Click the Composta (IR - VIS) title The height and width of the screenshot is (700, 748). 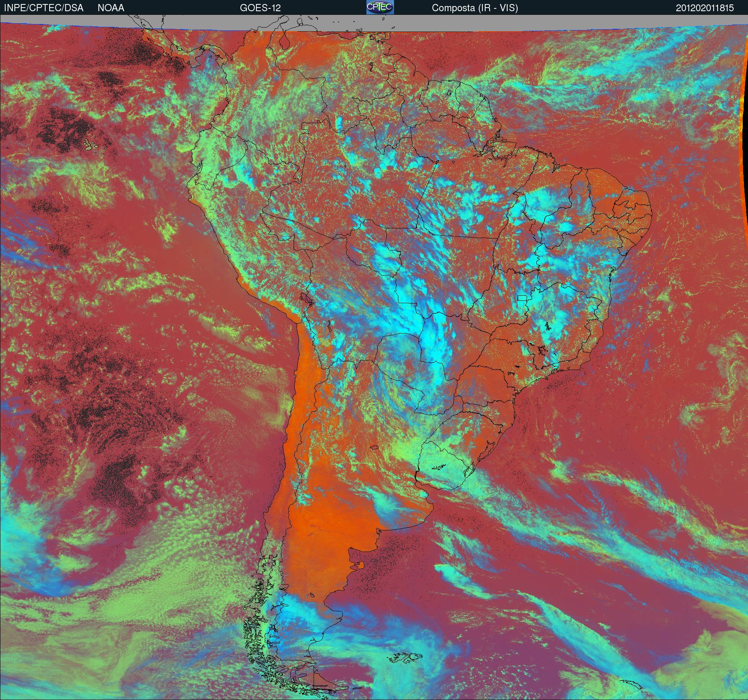[x=475, y=8]
